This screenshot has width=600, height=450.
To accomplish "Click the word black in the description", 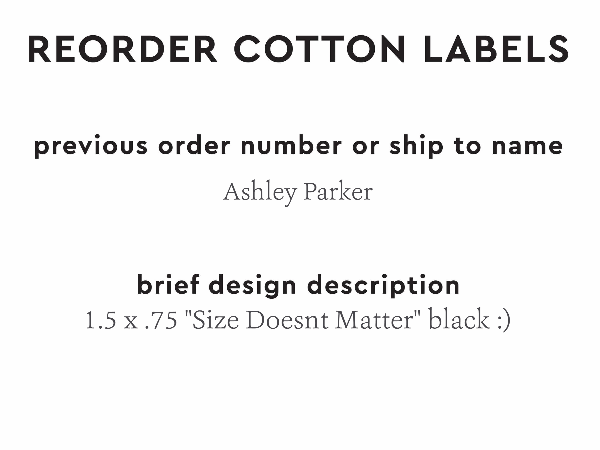I will (458, 322).
